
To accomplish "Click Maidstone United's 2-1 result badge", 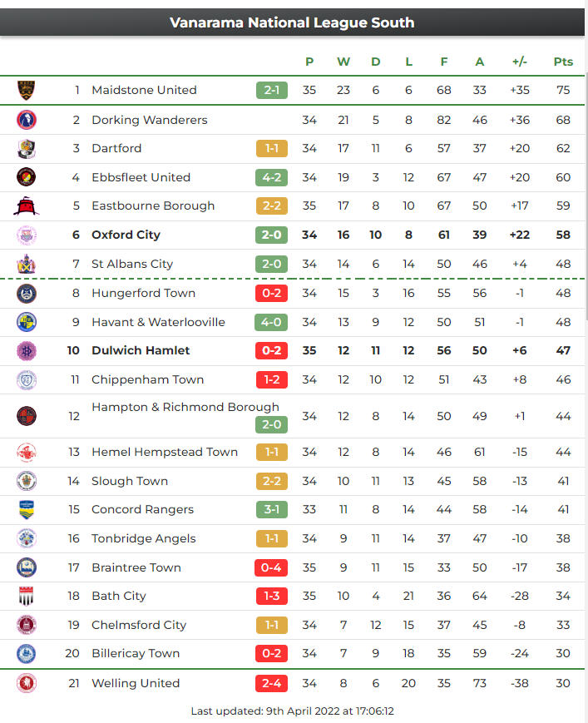I will pyautogui.click(x=272, y=90).
